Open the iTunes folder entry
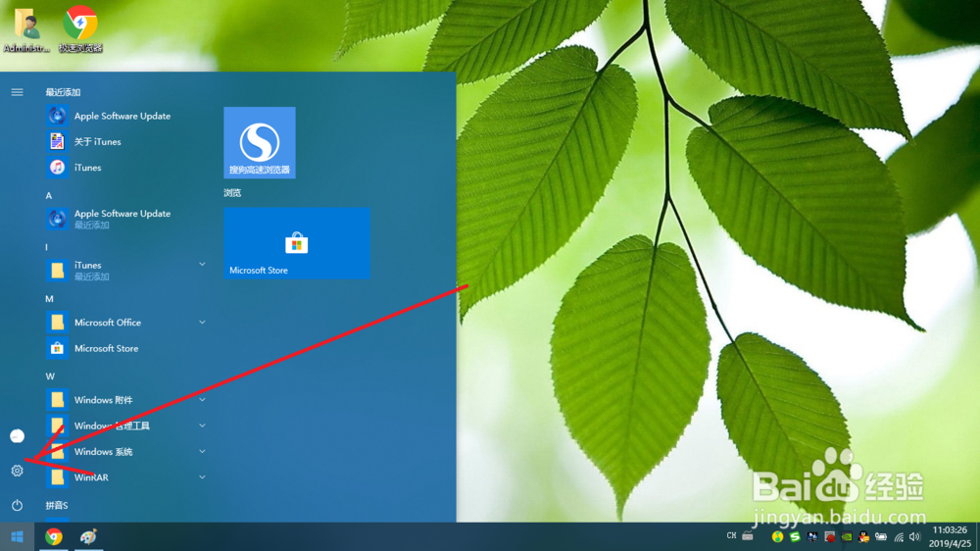Screen dimensions: 980x551 (125, 271)
